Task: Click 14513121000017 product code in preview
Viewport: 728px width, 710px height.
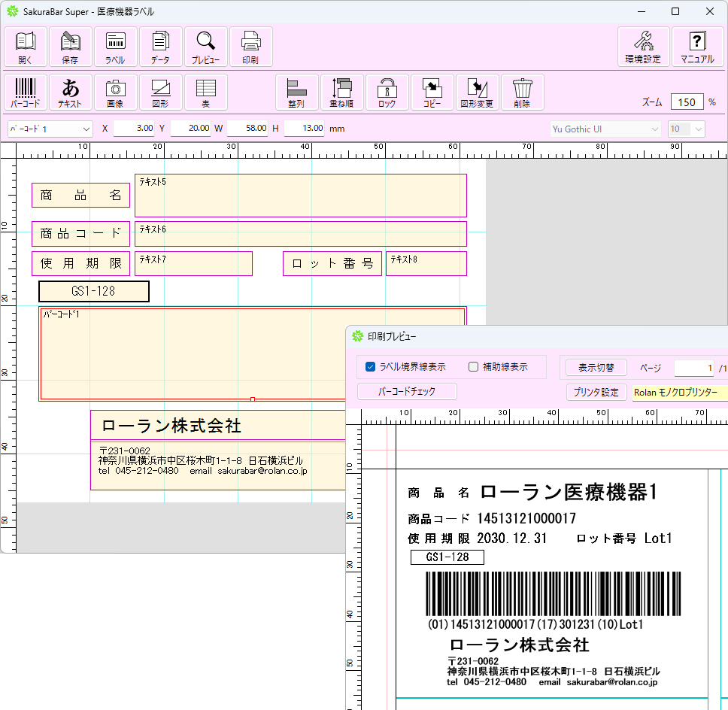Action: (x=526, y=518)
